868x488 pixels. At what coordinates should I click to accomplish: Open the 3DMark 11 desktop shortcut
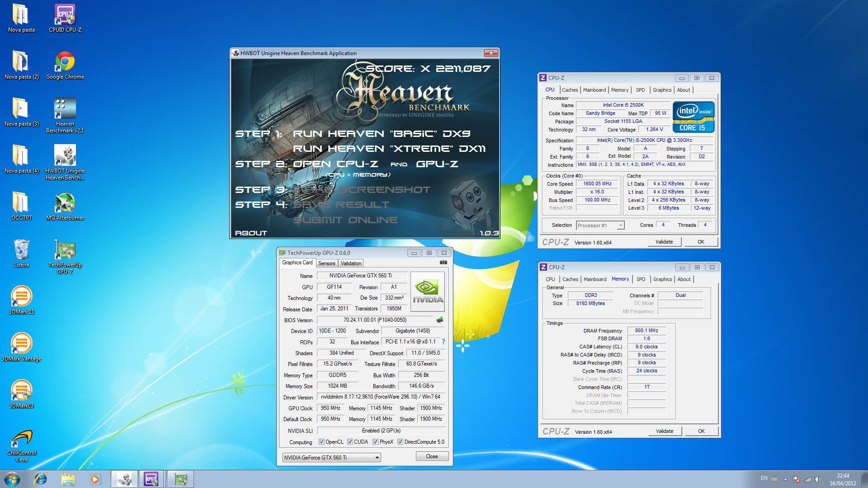coord(21,300)
